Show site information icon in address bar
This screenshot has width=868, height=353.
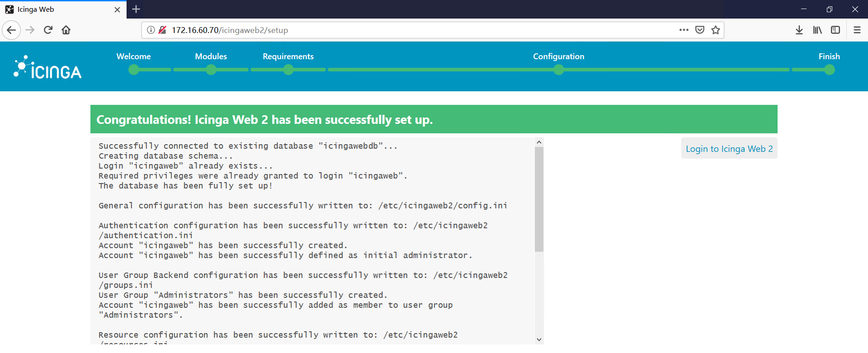[x=151, y=30]
